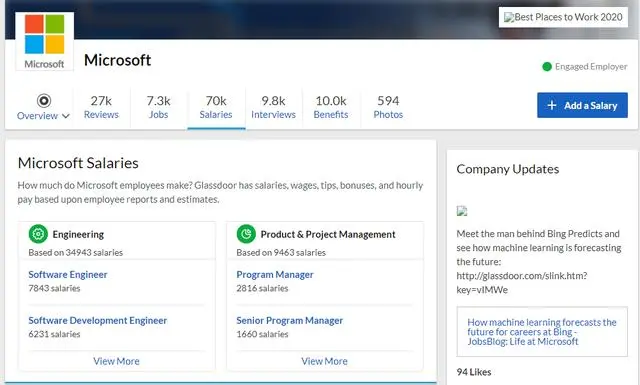Click View More under Engineering

coord(116,361)
